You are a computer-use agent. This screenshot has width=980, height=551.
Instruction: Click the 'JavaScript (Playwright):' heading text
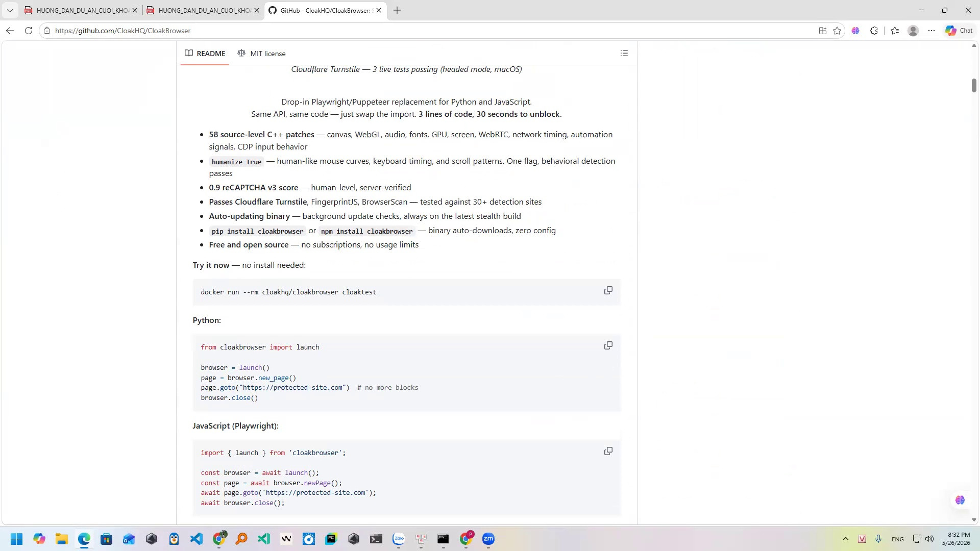[x=236, y=426]
